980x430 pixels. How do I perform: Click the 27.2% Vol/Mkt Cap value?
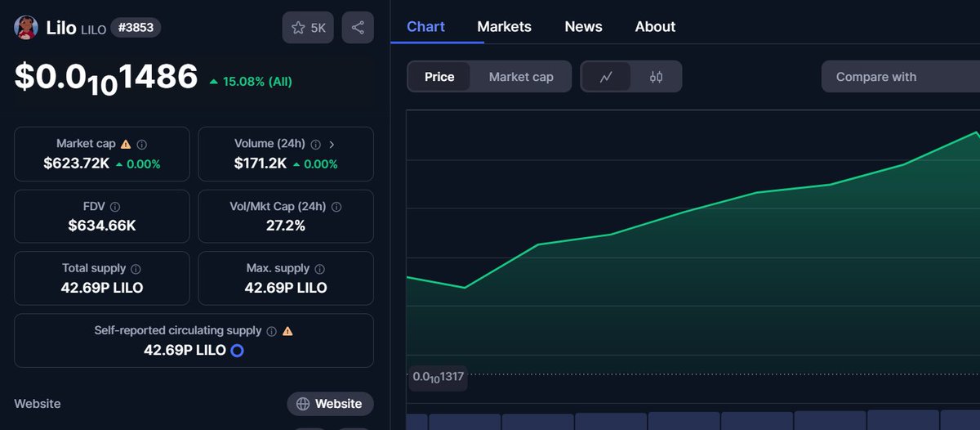click(286, 226)
